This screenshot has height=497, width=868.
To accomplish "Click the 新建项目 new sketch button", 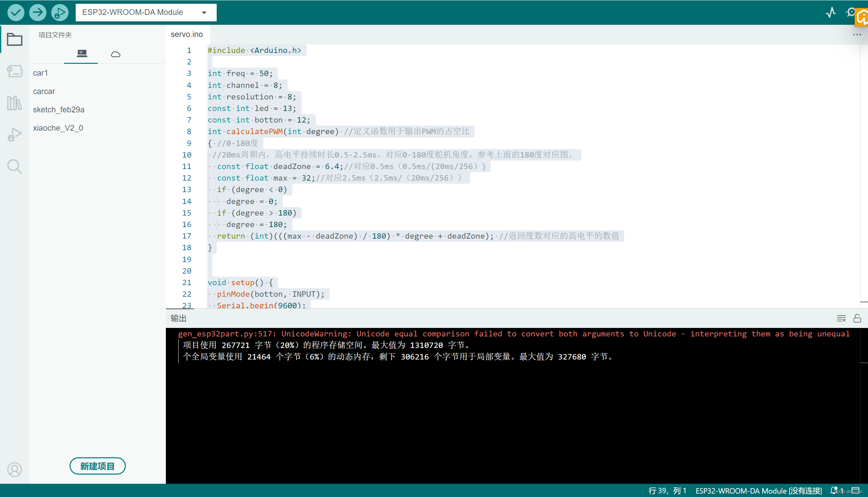I will pos(98,465).
